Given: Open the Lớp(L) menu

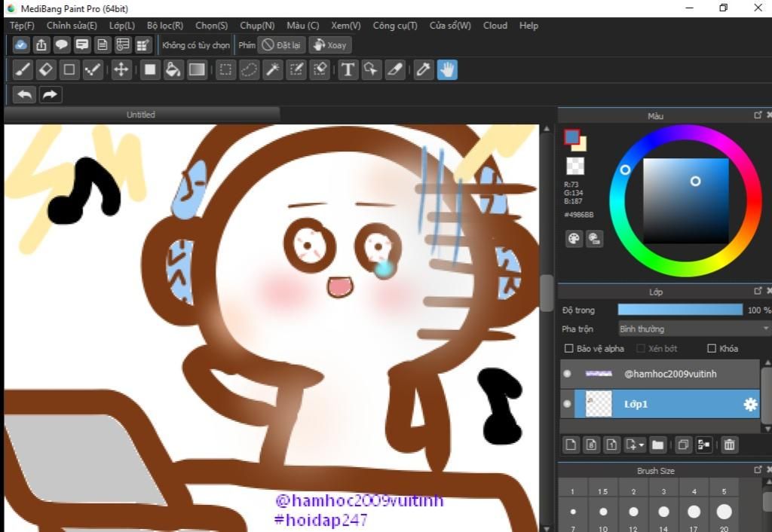Looking at the screenshot, I should [x=122, y=26].
